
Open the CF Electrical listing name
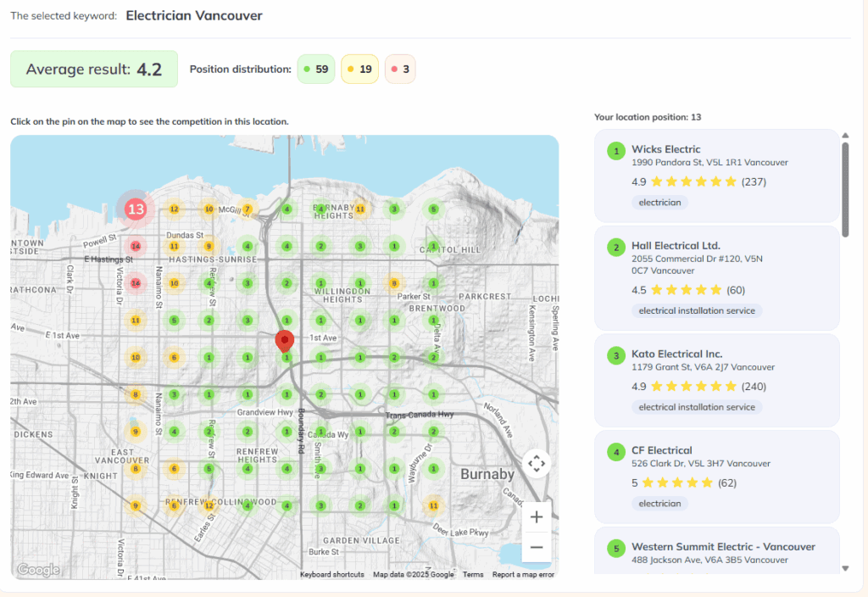coord(662,450)
